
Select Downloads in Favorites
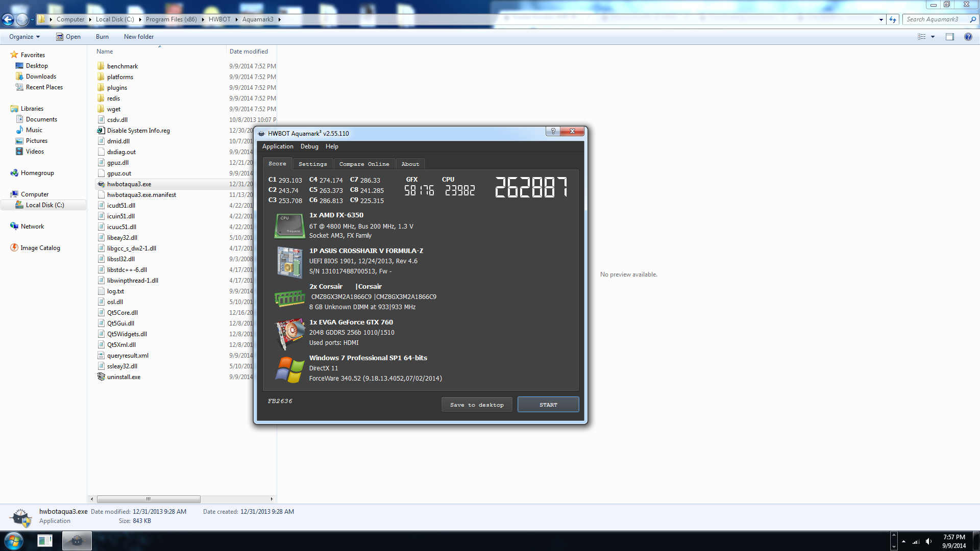coord(41,77)
